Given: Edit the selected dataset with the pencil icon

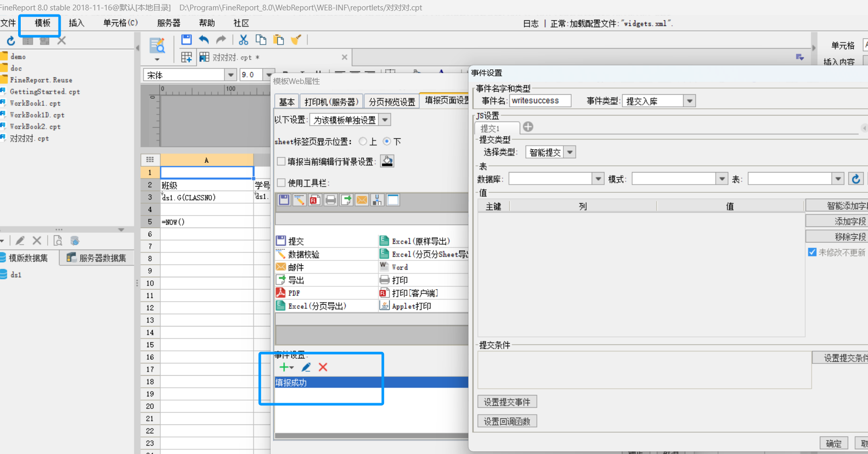Looking at the screenshot, I should tap(20, 240).
